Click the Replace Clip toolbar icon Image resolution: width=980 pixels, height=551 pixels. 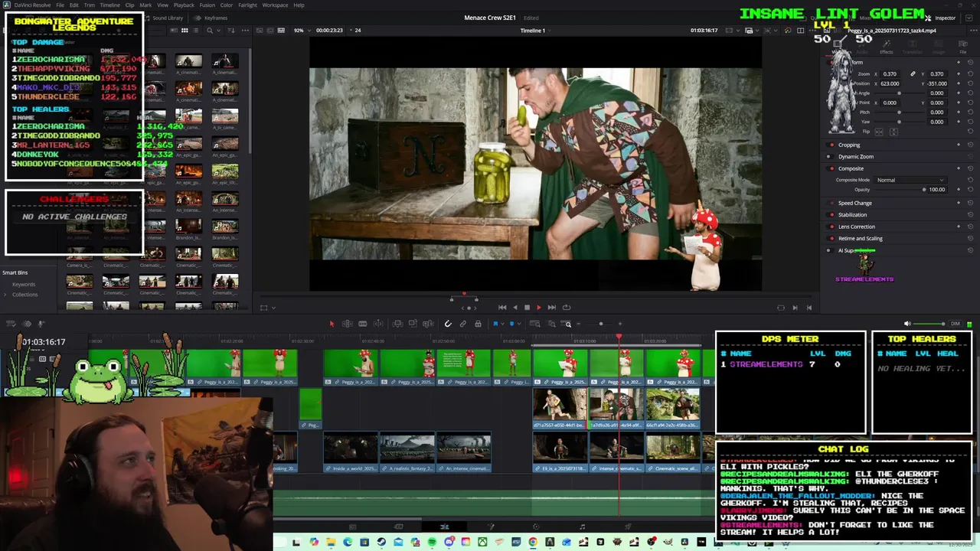pyautogui.click(x=428, y=324)
